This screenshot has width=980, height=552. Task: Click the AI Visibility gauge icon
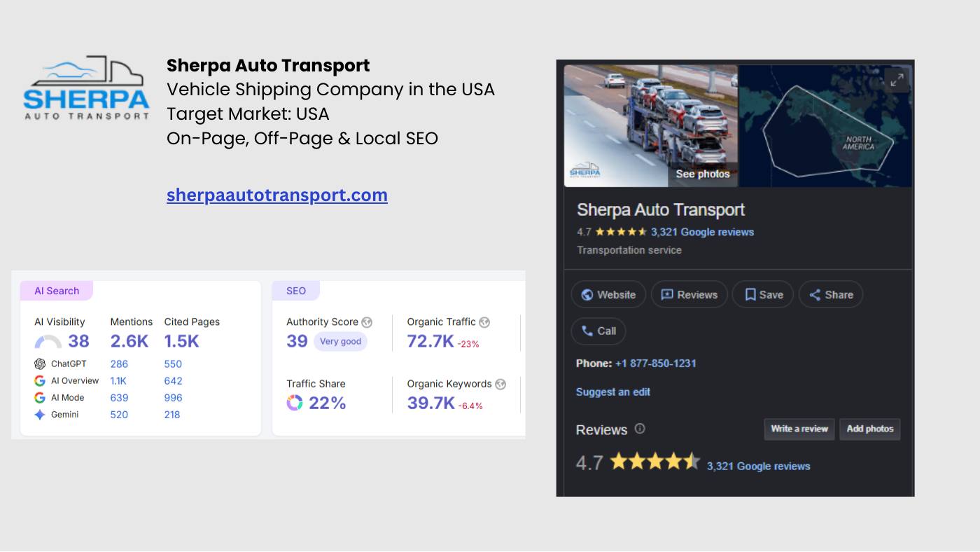tap(48, 342)
